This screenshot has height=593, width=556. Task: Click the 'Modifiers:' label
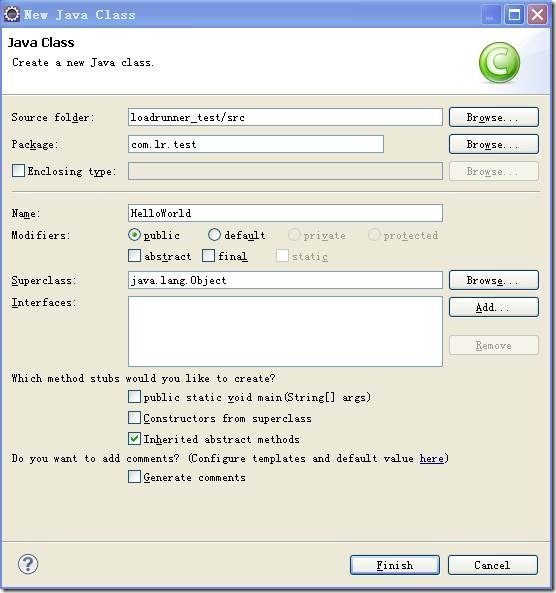[x=41, y=235]
